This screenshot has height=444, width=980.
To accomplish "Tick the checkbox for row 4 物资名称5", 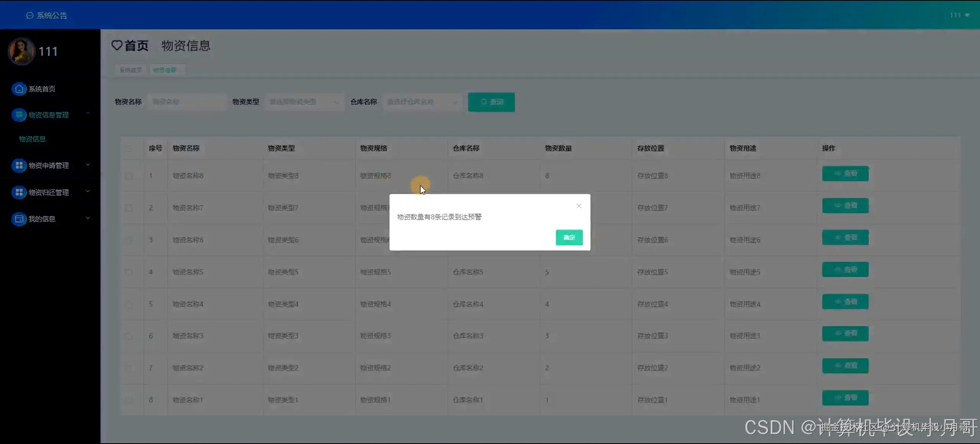I will (x=129, y=272).
